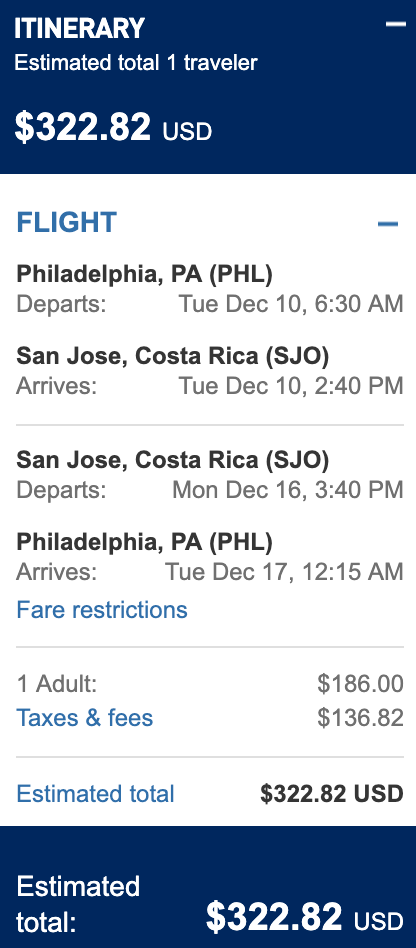Click the Estimated total 1 traveler subtitle
Screen dimensions: 416x948
136,62
